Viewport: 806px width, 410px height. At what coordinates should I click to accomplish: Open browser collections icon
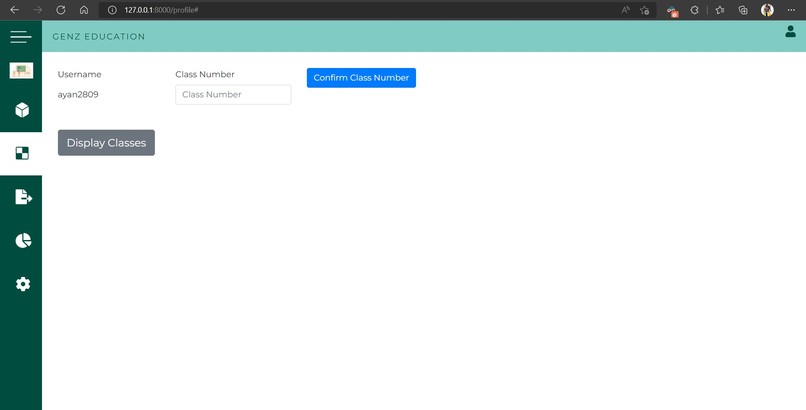coord(743,10)
